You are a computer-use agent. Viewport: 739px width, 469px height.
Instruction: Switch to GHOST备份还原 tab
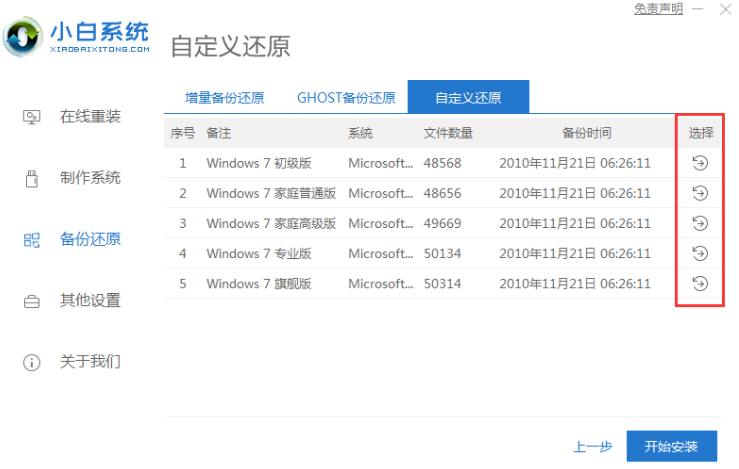[345, 98]
